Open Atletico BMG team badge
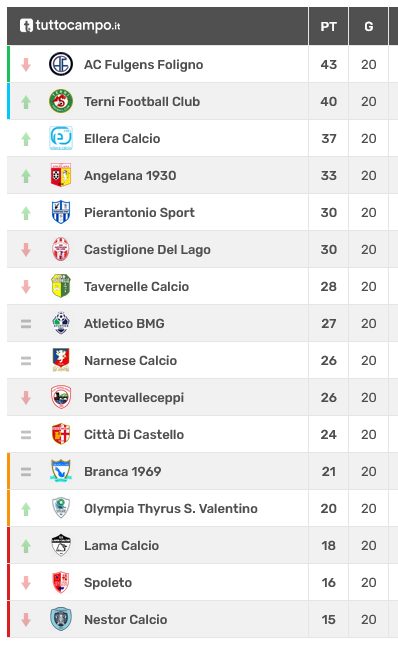 pyautogui.click(x=61, y=323)
